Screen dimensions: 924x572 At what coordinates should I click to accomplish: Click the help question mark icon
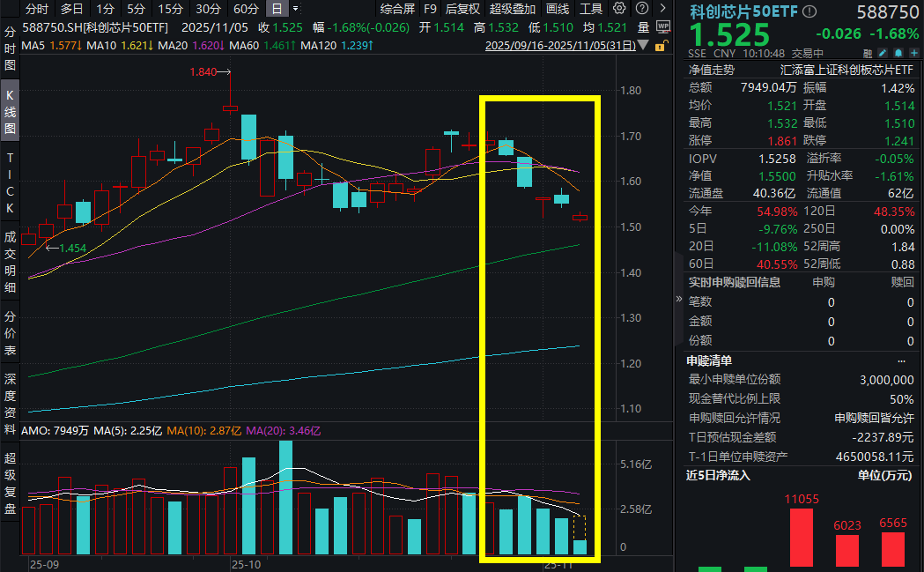642,8
